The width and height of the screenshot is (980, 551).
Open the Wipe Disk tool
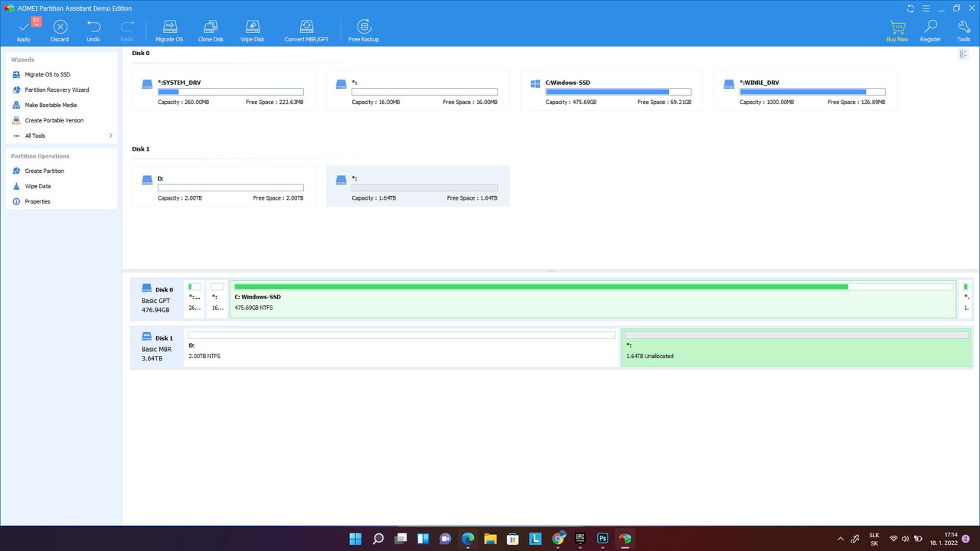click(x=253, y=30)
